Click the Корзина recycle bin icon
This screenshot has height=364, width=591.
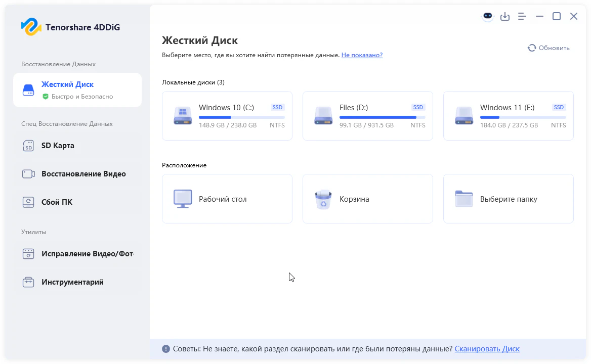(323, 199)
